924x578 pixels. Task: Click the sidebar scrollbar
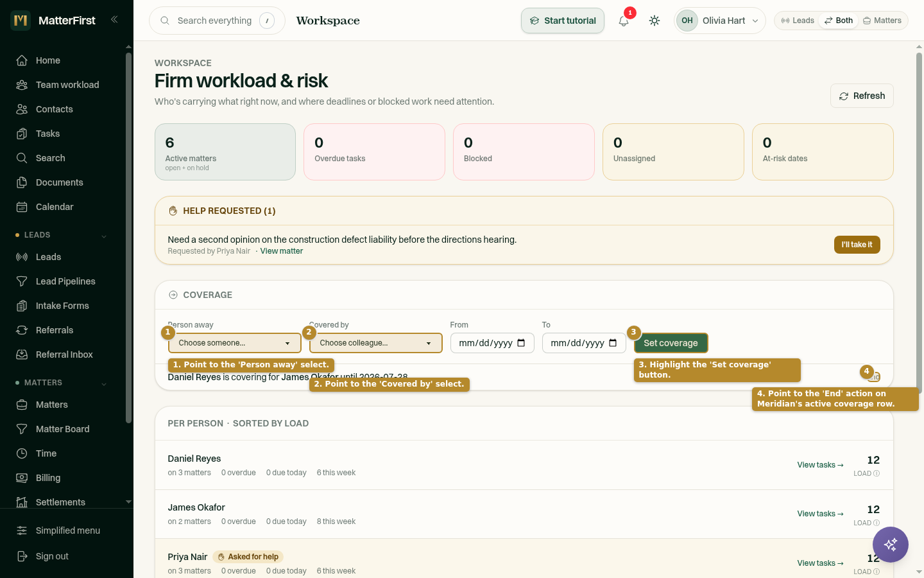coord(128,238)
